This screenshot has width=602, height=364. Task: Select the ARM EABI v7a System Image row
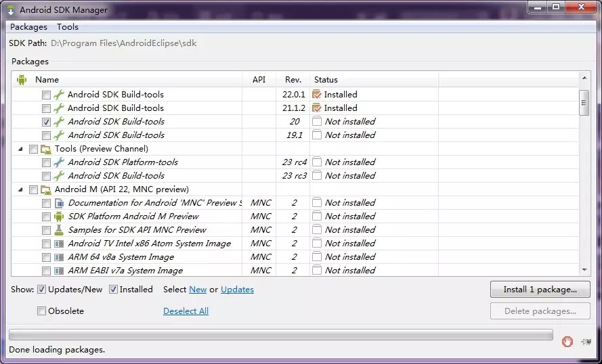[x=295, y=271]
